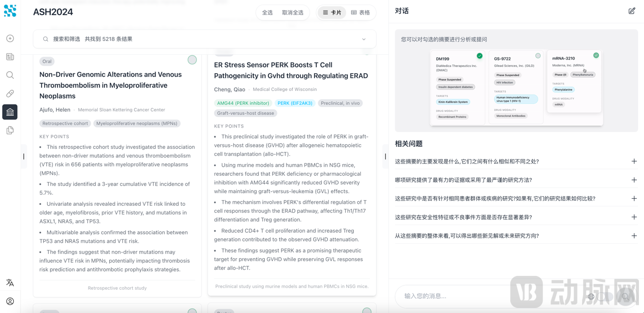Expand the question about 主要发现 similarities

[634, 162]
